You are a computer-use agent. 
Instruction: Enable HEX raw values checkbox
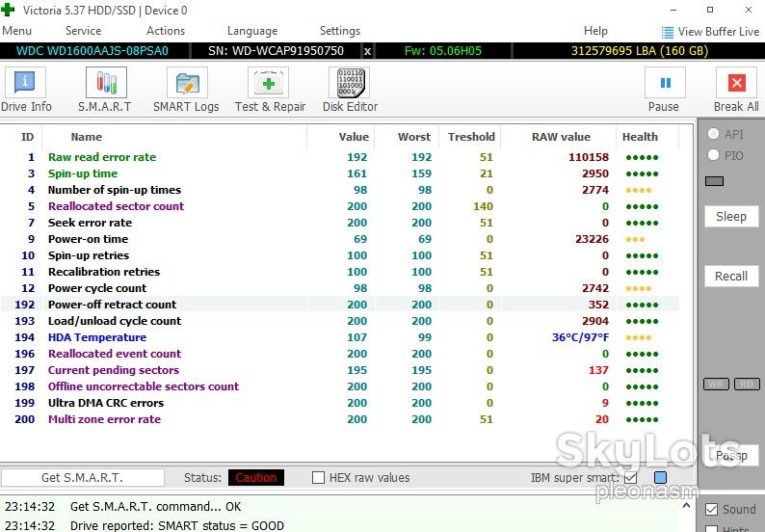tap(318, 477)
